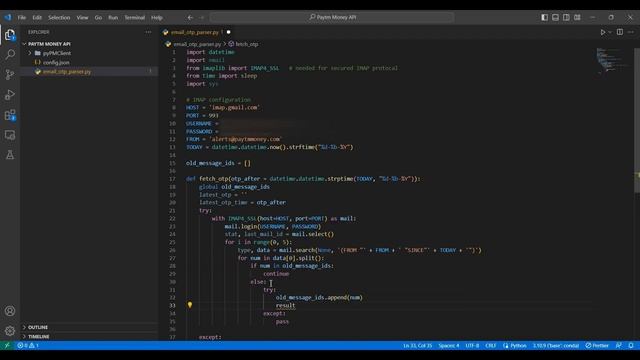
Task: Expand the OUTLINE section
Action: (x=38, y=327)
